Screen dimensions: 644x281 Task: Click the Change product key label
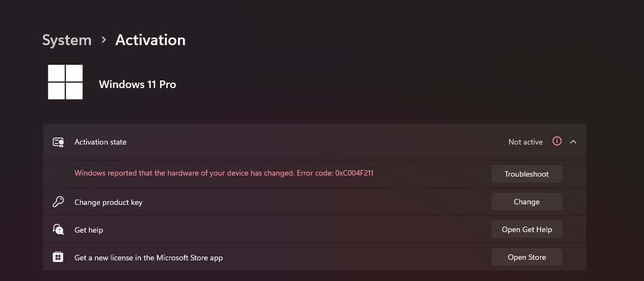point(108,202)
